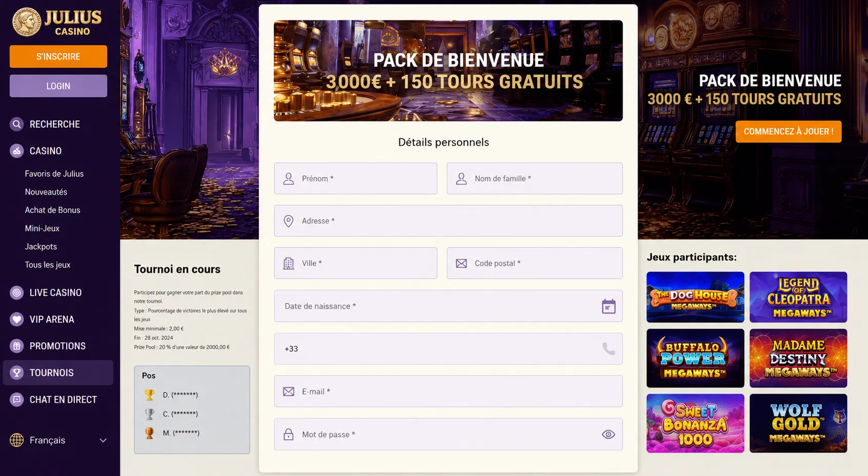The image size is (868, 476).
Task: Click the 'Mise minimale : 2,00 €' text
Action: point(159,329)
